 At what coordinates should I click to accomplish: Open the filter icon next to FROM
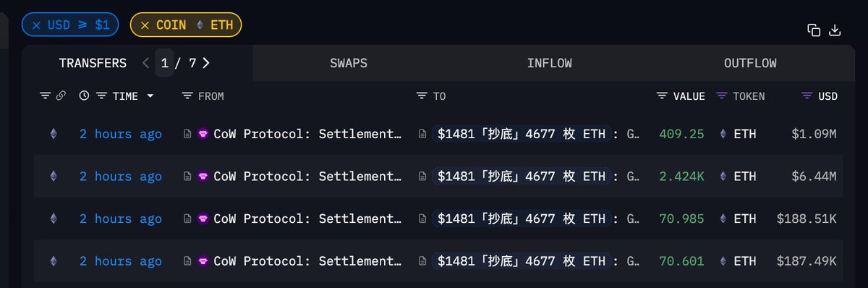click(x=187, y=96)
